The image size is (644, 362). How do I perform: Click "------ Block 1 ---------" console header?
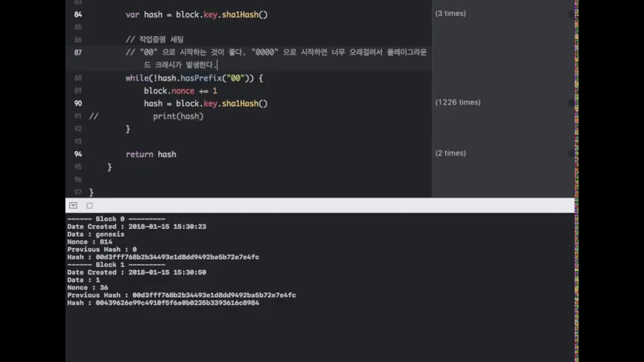coord(116,264)
